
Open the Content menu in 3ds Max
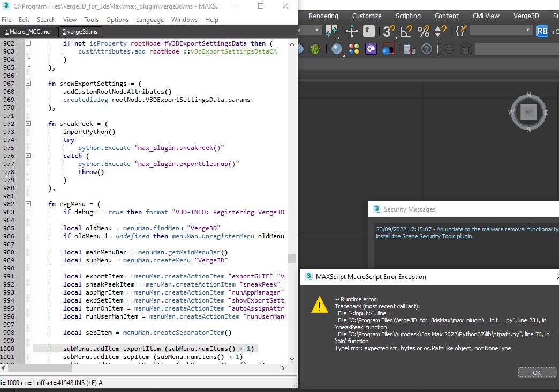(x=447, y=16)
